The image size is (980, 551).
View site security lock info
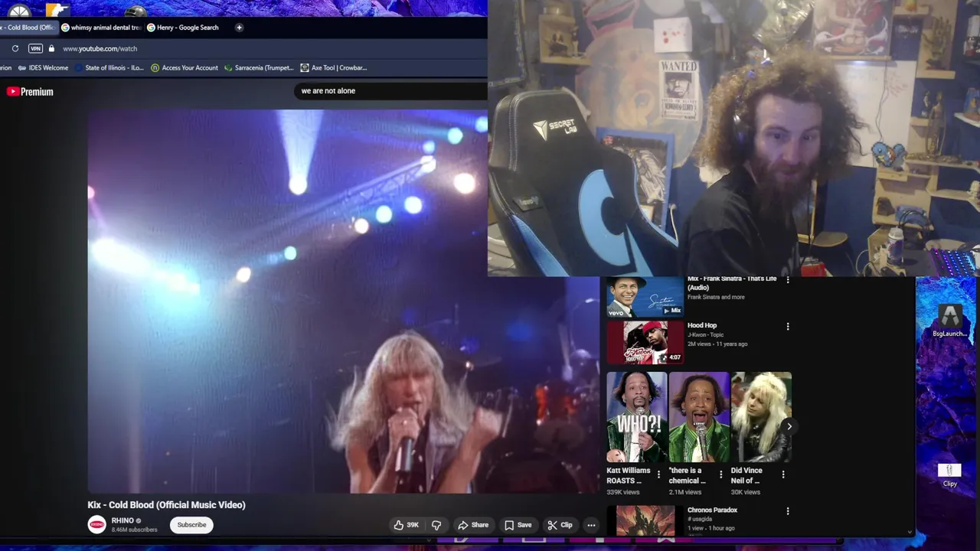(x=51, y=48)
